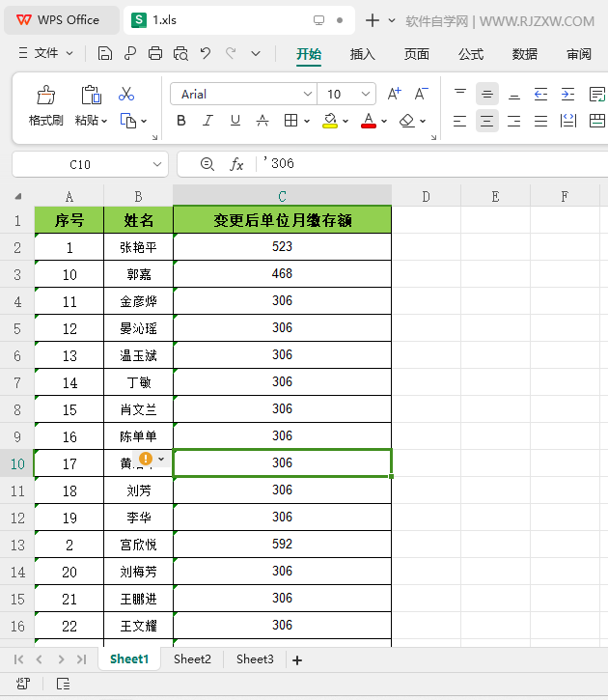Toggle Italic formatting
The width and height of the screenshot is (608, 700).
[207, 121]
